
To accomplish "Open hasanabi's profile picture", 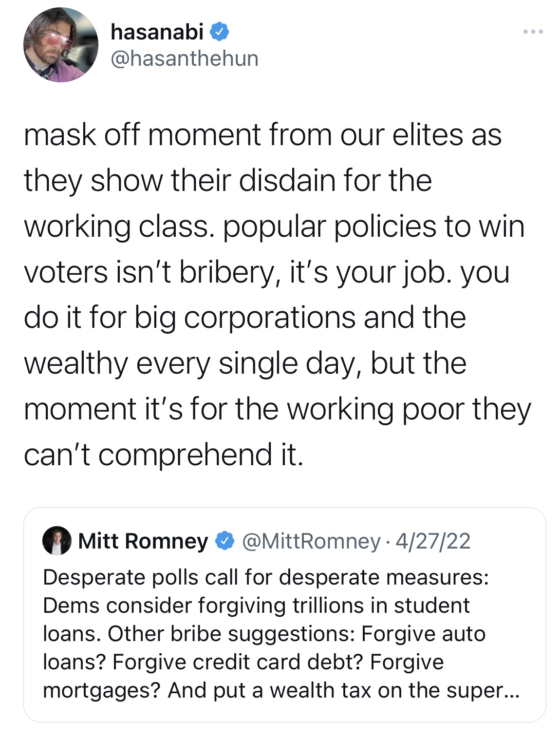I will coord(60,45).
